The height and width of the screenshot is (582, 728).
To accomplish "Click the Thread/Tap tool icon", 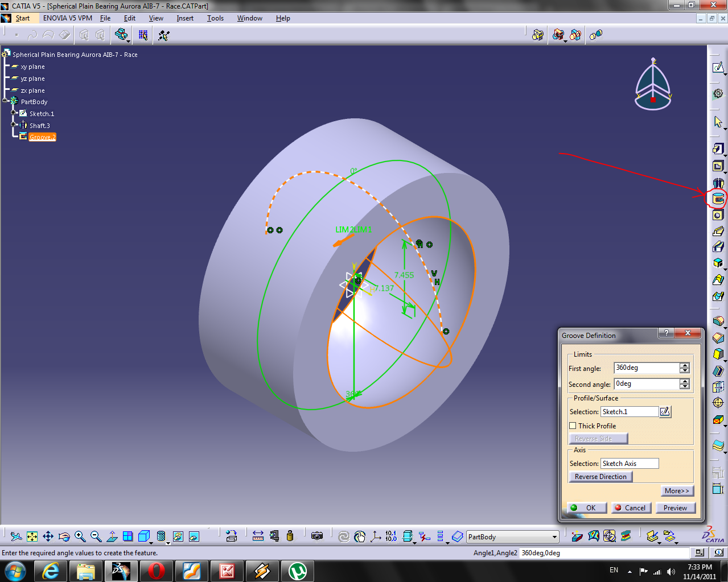I will click(718, 403).
